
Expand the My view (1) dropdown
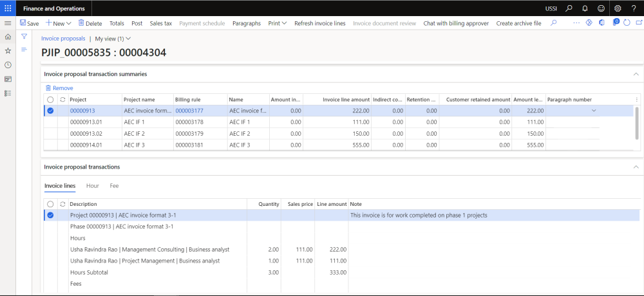click(x=113, y=39)
